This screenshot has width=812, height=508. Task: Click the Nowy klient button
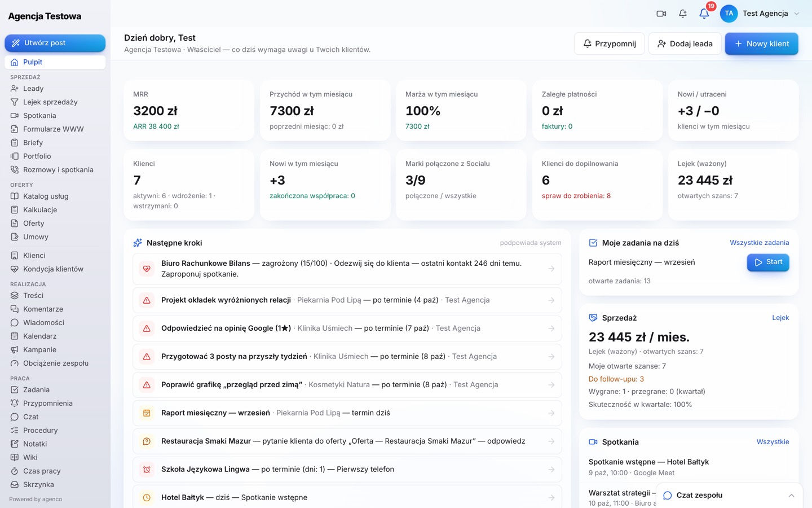coord(761,43)
